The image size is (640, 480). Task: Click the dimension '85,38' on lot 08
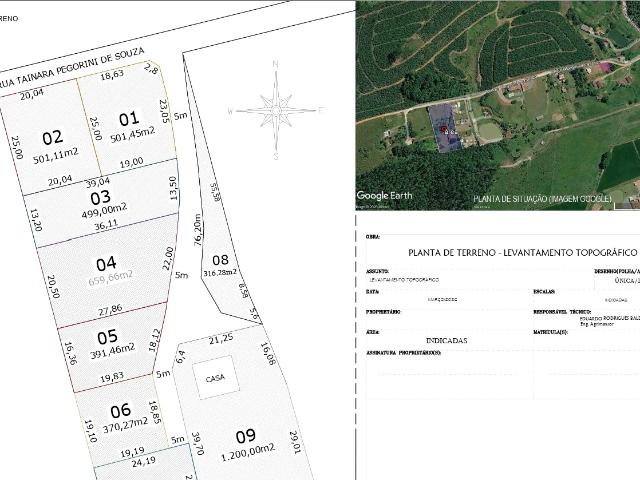(215, 192)
